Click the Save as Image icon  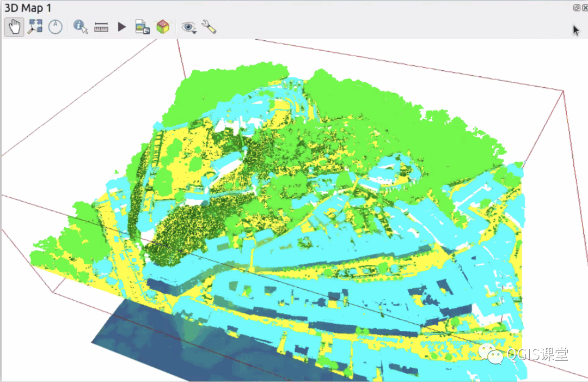pos(142,27)
